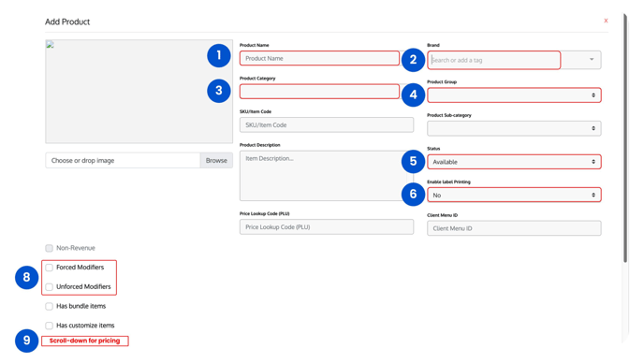Viewport: 644px width, 363px height.
Task: Open the Enable Label Printing dropdown
Action: 514,195
